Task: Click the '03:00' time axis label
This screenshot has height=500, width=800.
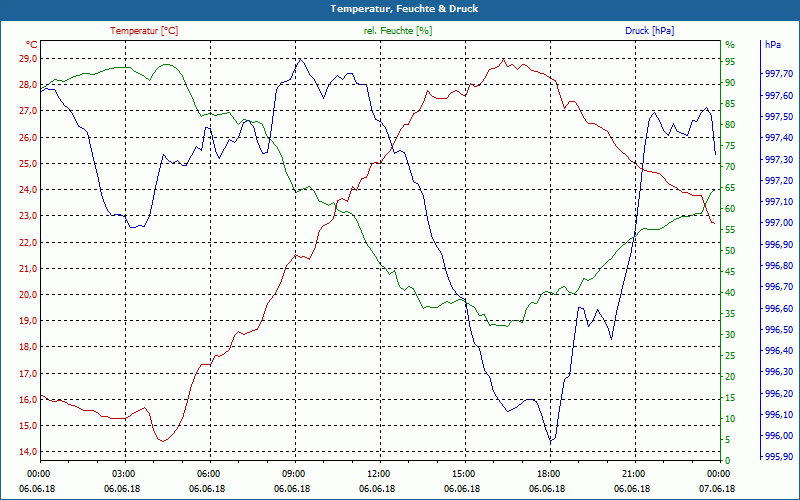Action: pyautogui.click(x=123, y=473)
